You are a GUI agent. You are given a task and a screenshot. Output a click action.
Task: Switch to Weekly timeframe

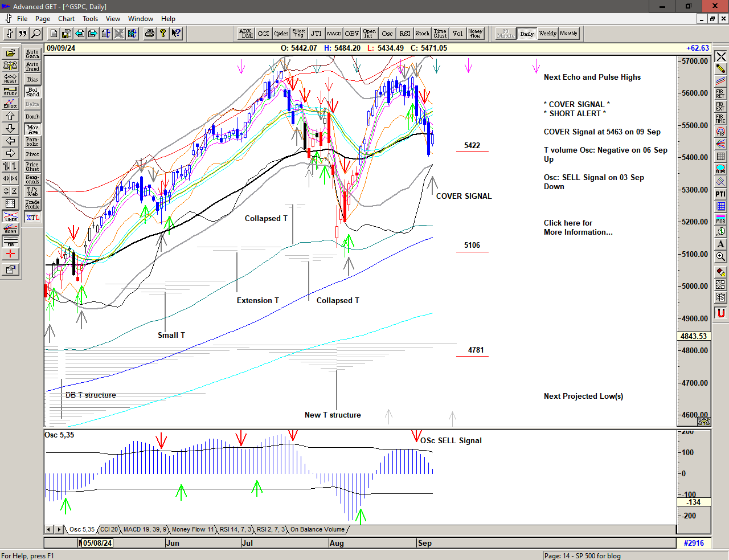tap(547, 34)
